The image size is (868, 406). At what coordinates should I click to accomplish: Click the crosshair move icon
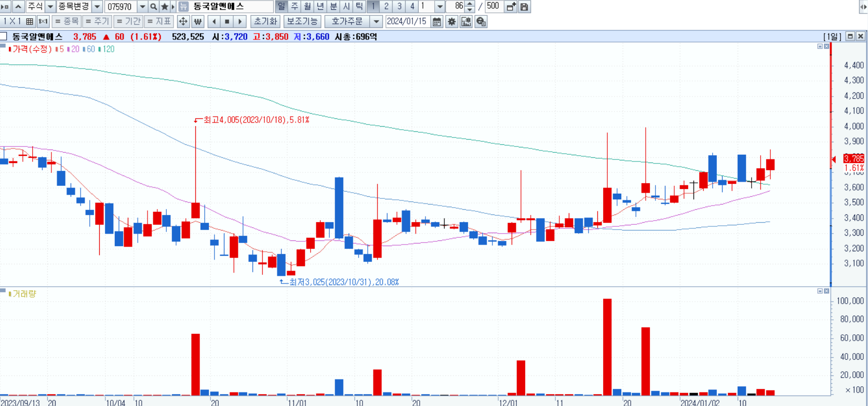click(183, 22)
